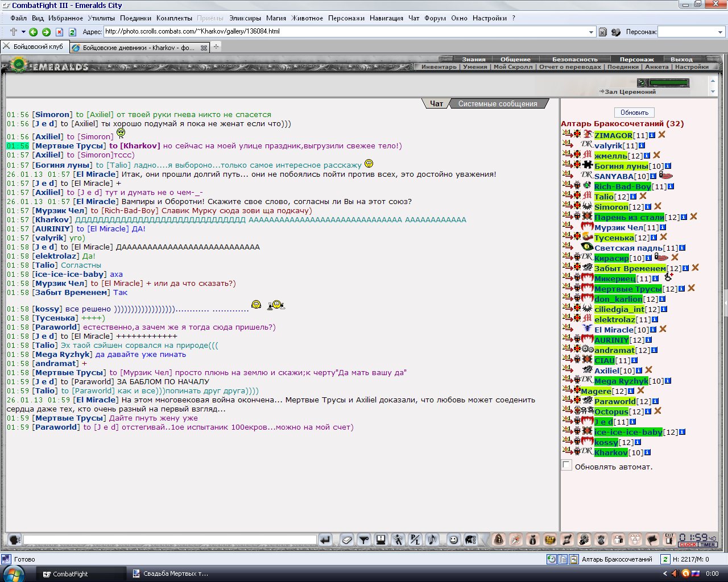Open the Магия menu

pos(276,18)
